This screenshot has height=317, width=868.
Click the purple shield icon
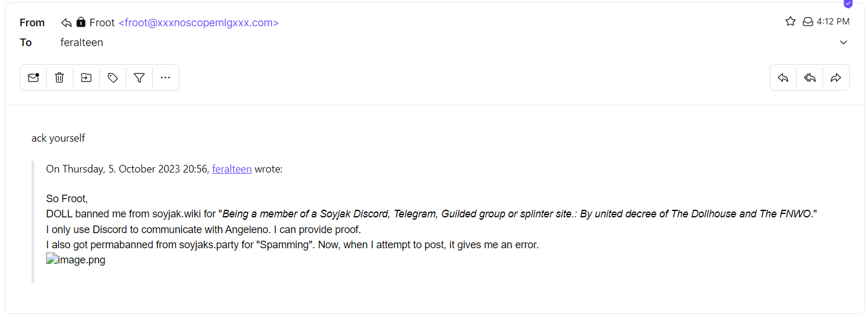848,3
